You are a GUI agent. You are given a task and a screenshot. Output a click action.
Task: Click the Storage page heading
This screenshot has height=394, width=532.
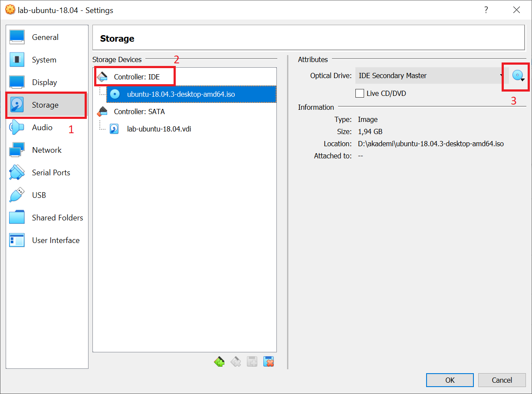point(117,39)
